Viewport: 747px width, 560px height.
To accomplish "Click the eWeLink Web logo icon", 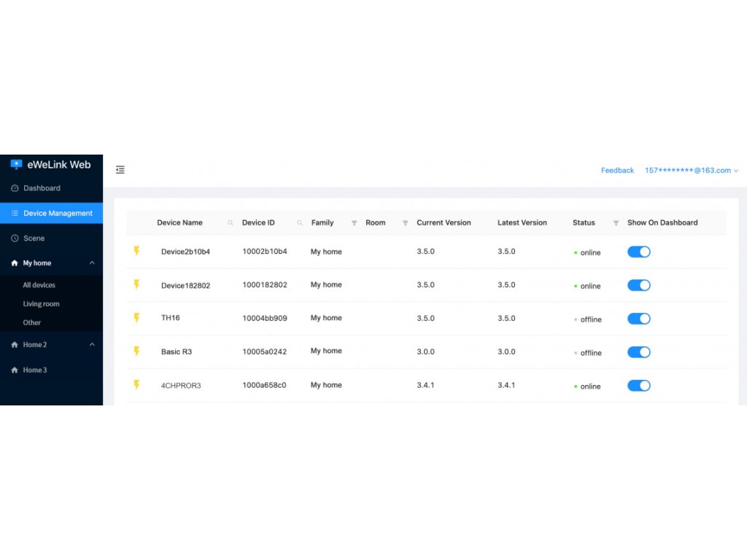I will click(x=16, y=165).
